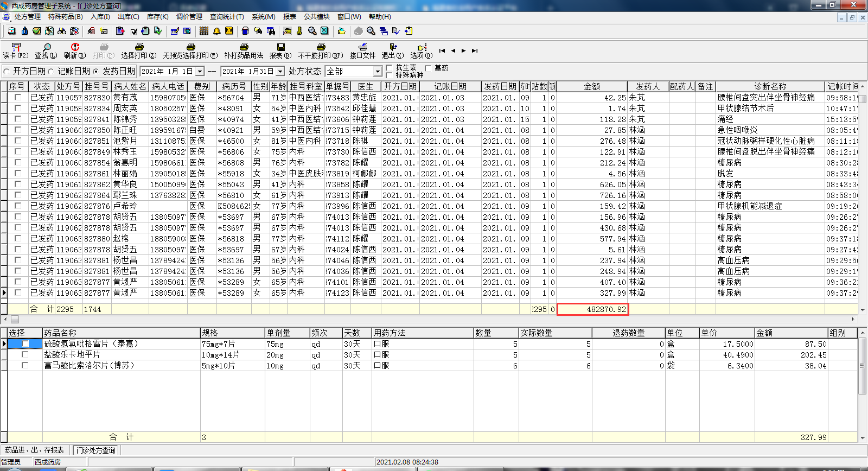Click the 查找 magnifier search icon
Viewport: 868px width, 471px height.
coord(47,48)
